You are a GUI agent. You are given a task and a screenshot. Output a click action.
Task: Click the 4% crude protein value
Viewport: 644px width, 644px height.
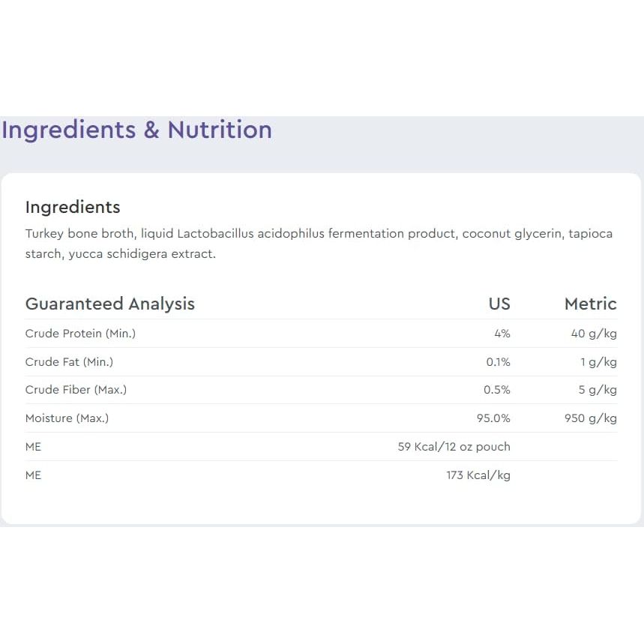click(502, 334)
